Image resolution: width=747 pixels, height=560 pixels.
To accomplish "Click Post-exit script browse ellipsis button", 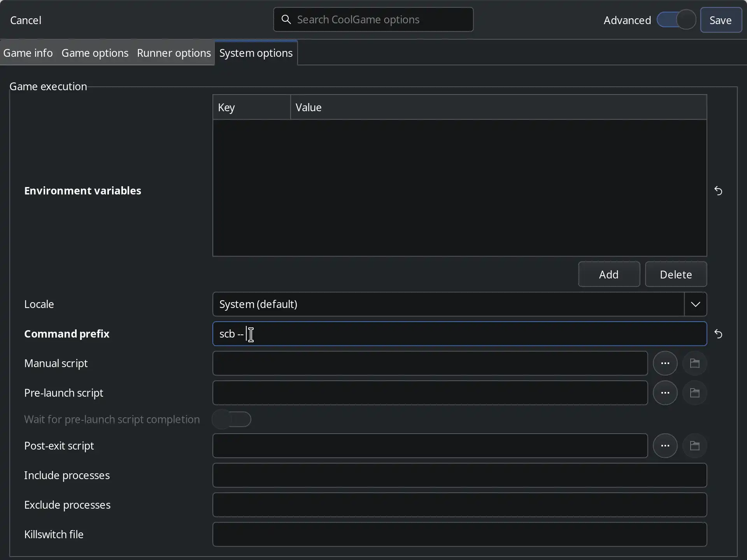I will point(665,446).
